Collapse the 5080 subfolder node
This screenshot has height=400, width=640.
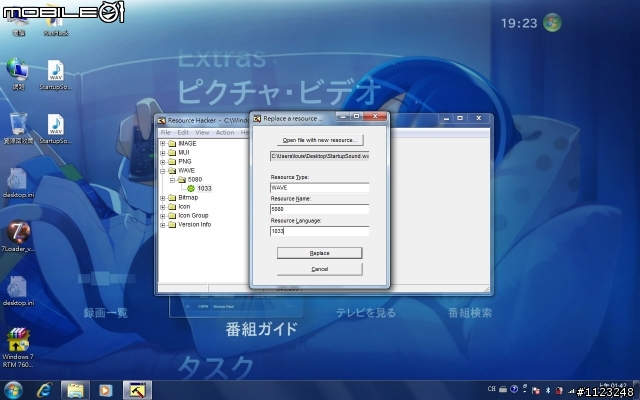(x=172, y=180)
